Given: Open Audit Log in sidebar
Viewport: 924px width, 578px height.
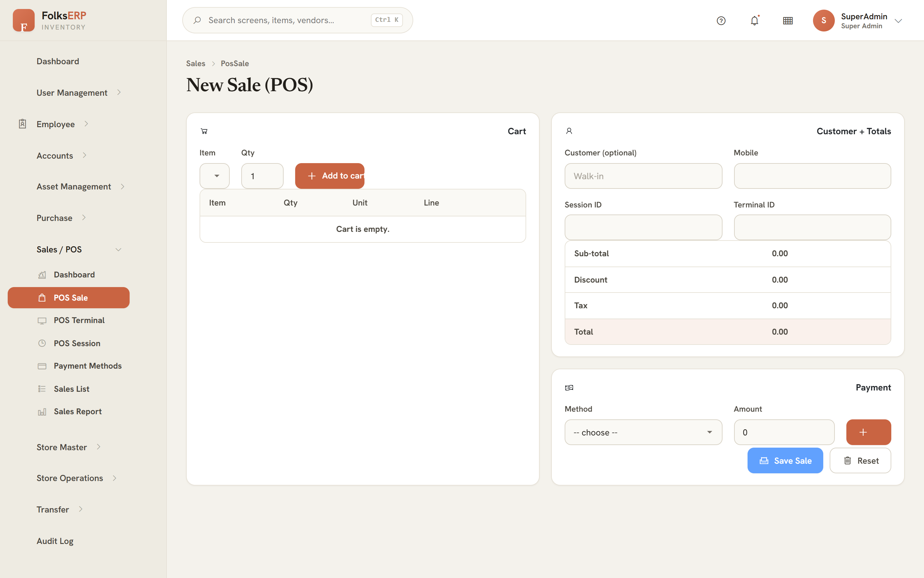Looking at the screenshot, I should 55,541.
